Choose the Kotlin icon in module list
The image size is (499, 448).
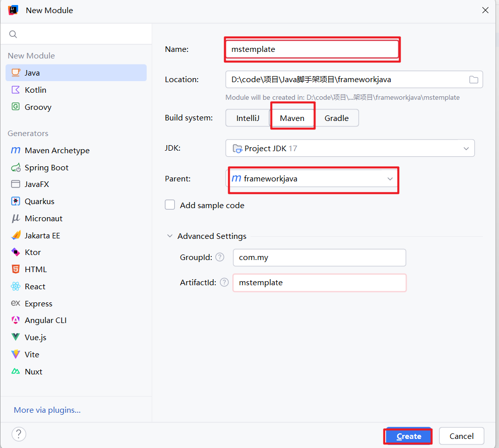(16, 90)
